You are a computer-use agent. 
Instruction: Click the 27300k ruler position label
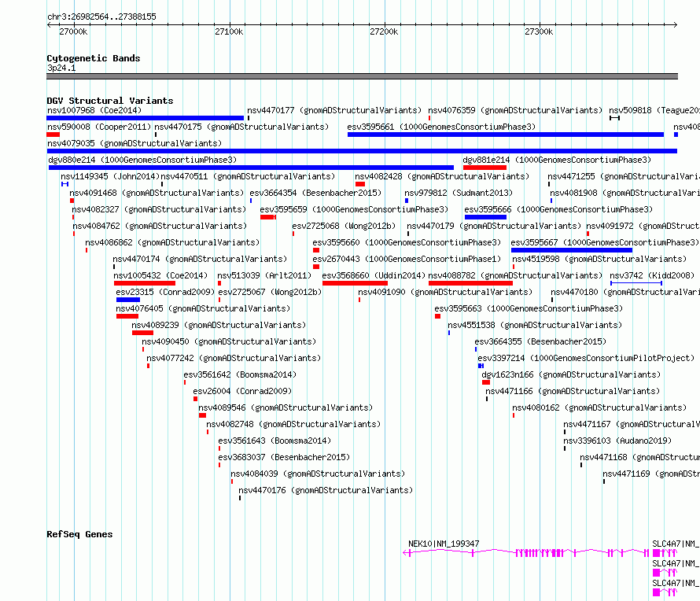pyautogui.click(x=539, y=31)
